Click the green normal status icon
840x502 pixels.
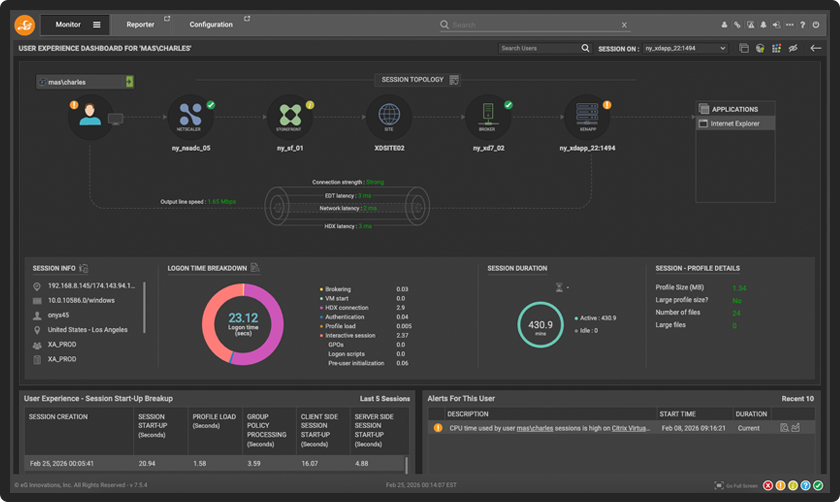(818, 485)
